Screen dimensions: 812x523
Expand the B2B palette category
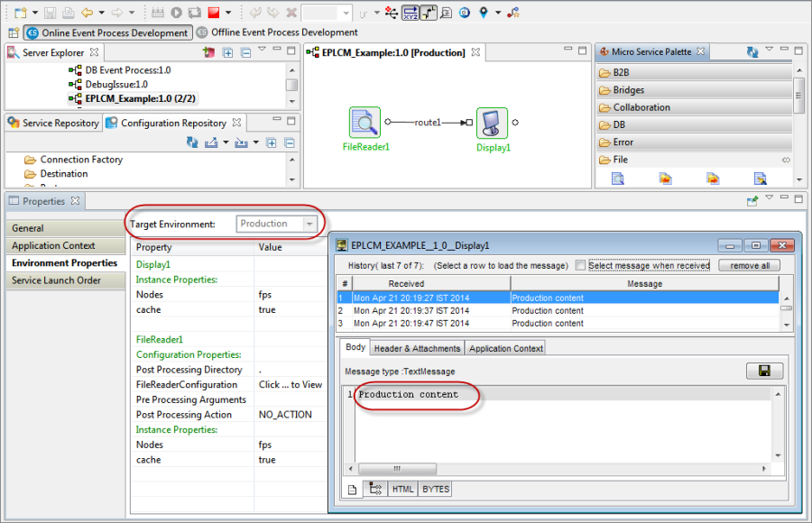point(695,72)
